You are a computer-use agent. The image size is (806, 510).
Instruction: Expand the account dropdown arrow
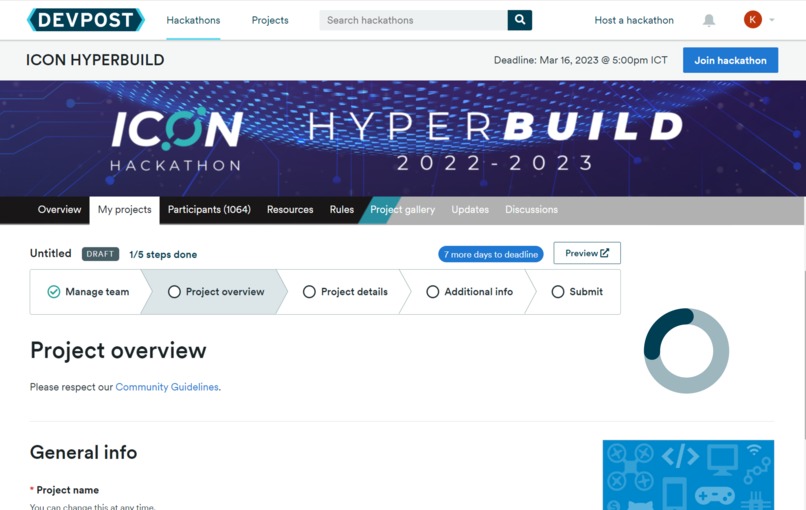772,20
